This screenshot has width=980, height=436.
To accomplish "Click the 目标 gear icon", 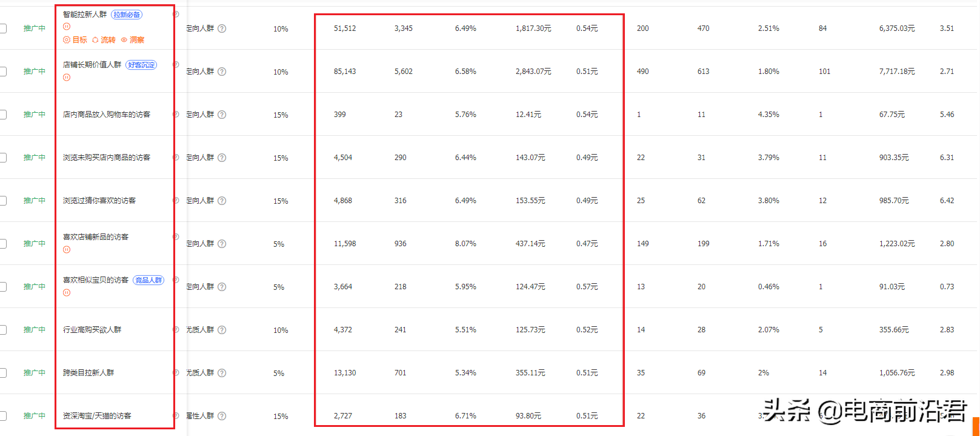I will tap(67, 40).
